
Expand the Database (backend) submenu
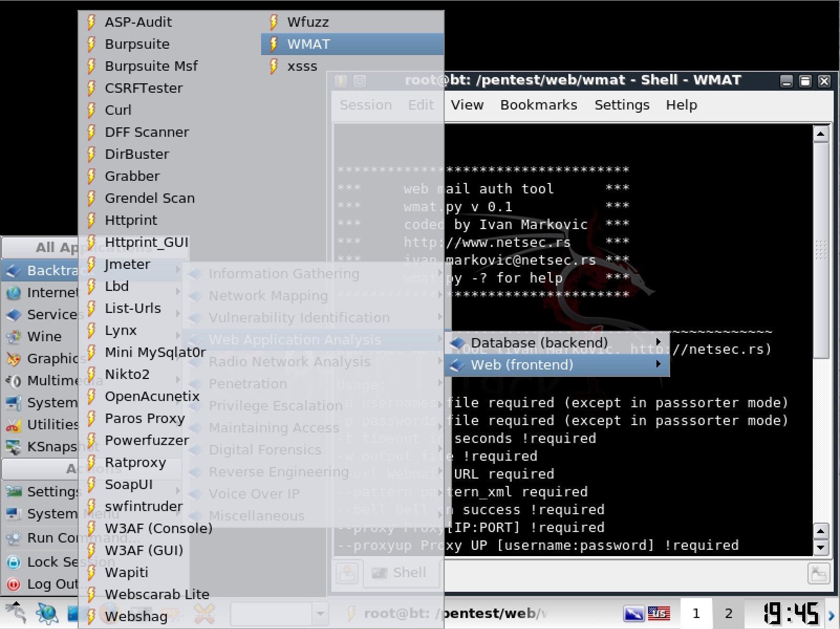[557, 343]
